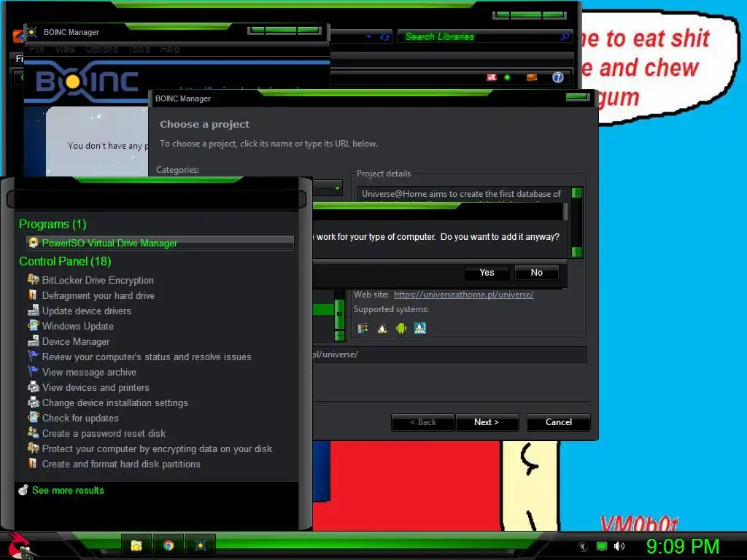The height and width of the screenshot is (560, 747).
Task: Click the search magnifier in Search Libraries
Action: pyautogui.click(x=565, y=36)
